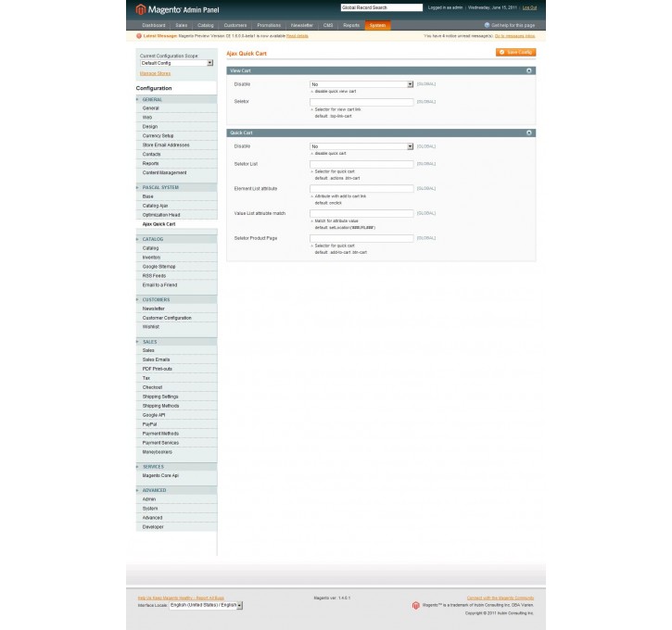Select Ajax Quick Cart in sidebar
The height and width of the screenshot is (630, 672).
point(176,224)
